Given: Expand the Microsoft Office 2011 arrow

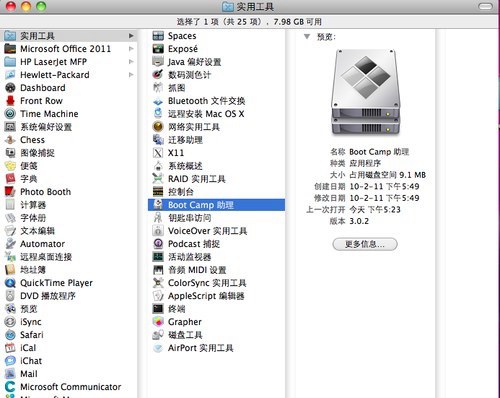Looking at the screenshot, I should coord(131,49).
